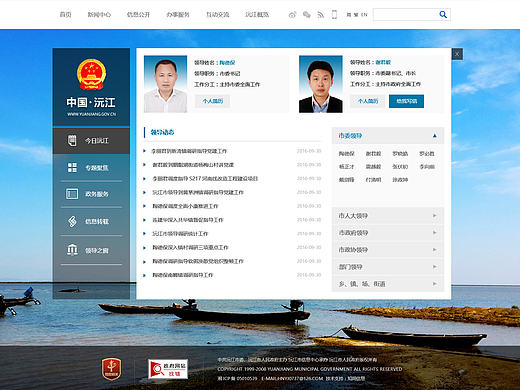Open the first news item in 领导动态 list

(189, 151)
